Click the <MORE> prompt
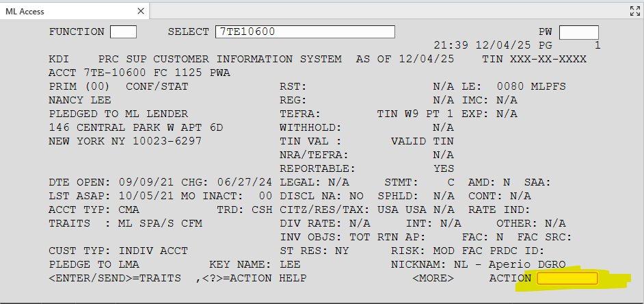The height and width of the screenshot is (304, 644). point(433,278)
